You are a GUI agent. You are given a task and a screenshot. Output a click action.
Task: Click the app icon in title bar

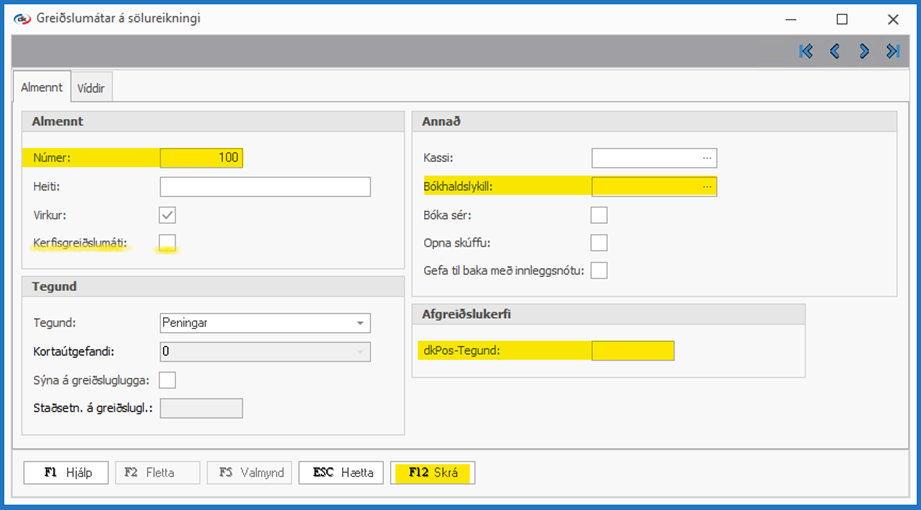pos(21,18)
